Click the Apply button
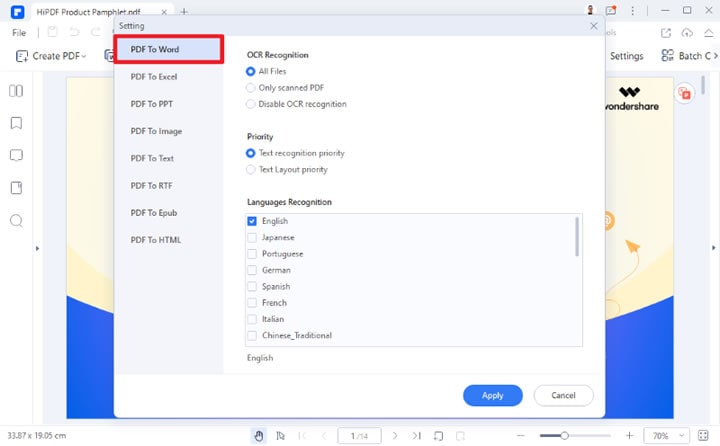Image resolution: width=720 pixels, height=446 pixels. (492, 395)
